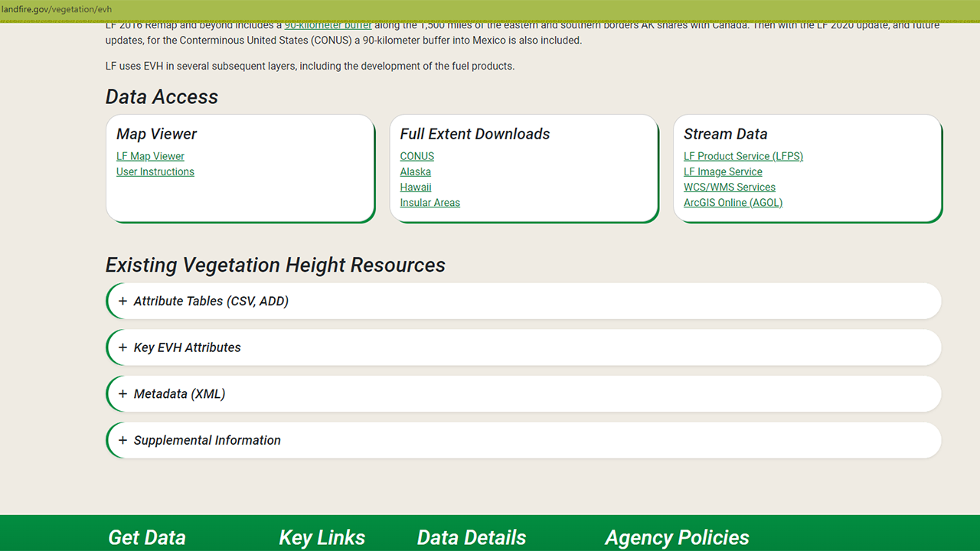Viewport: 980px width, 551px height.
Task: Click the plus icon beside Supplemental Information
Action: pos(122,440)
